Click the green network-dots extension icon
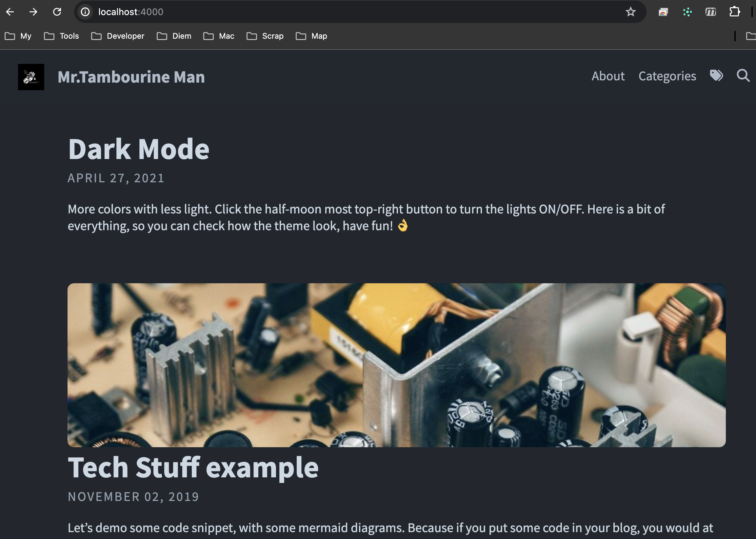Screen dimensions: 756x539 click(x=687, y=12)
